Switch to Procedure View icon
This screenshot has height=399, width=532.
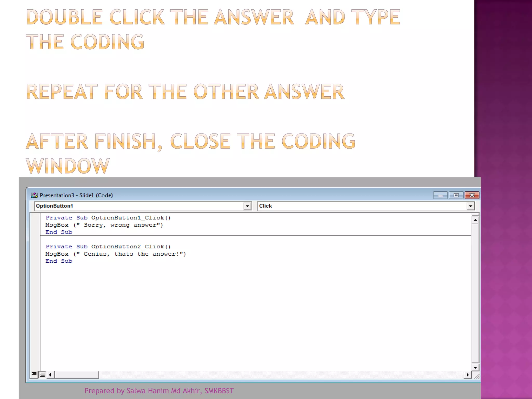(34, 374)
